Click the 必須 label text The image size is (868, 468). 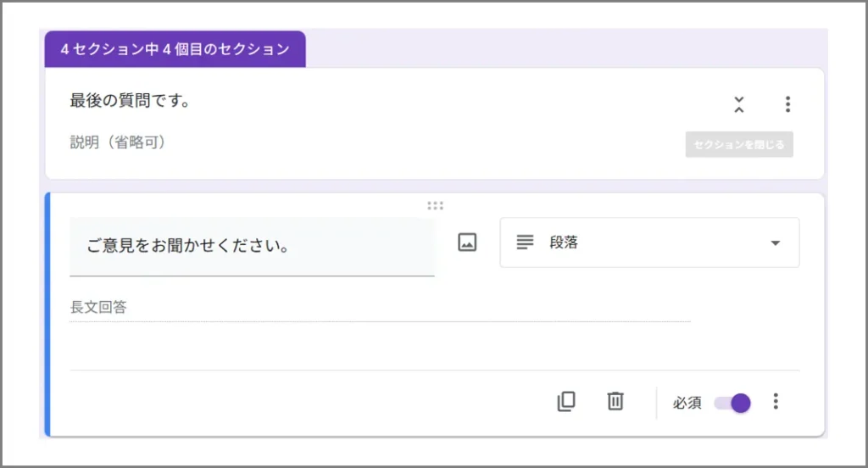point(687,403)
